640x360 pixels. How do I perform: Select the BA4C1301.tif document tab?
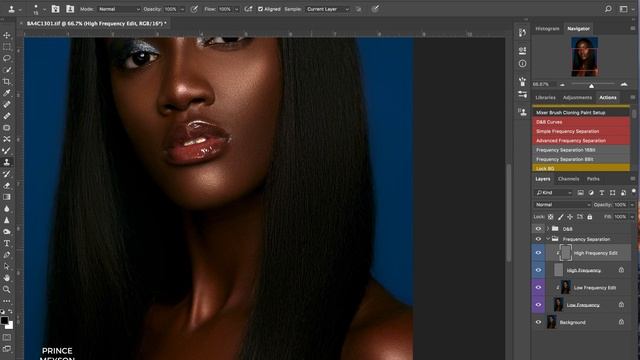click(96, 24)
